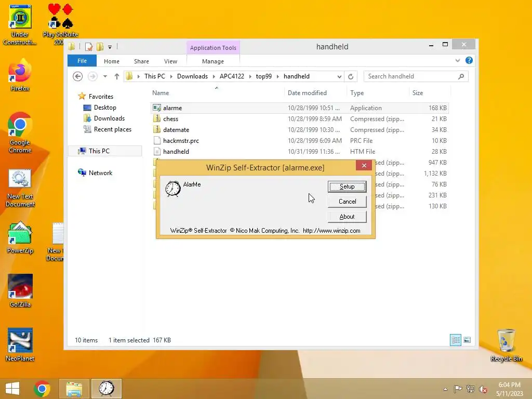Open Recent places in the navigation pane

(107, 129)
